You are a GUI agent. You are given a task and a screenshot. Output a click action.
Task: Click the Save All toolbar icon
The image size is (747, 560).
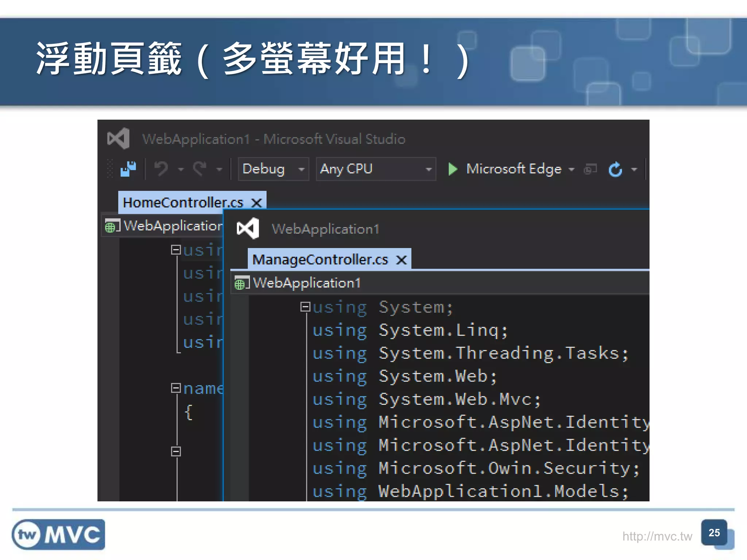[x=128, y=169]
